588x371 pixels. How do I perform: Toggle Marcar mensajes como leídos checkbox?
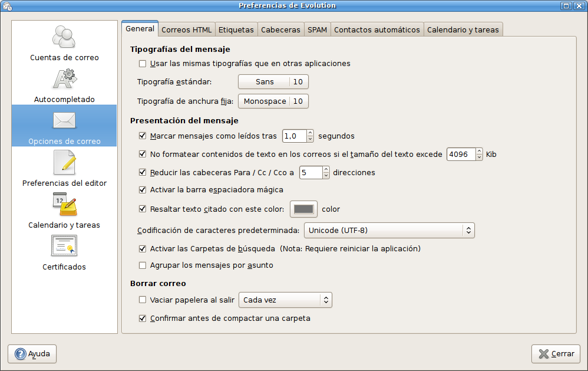[x=143, y=136]
